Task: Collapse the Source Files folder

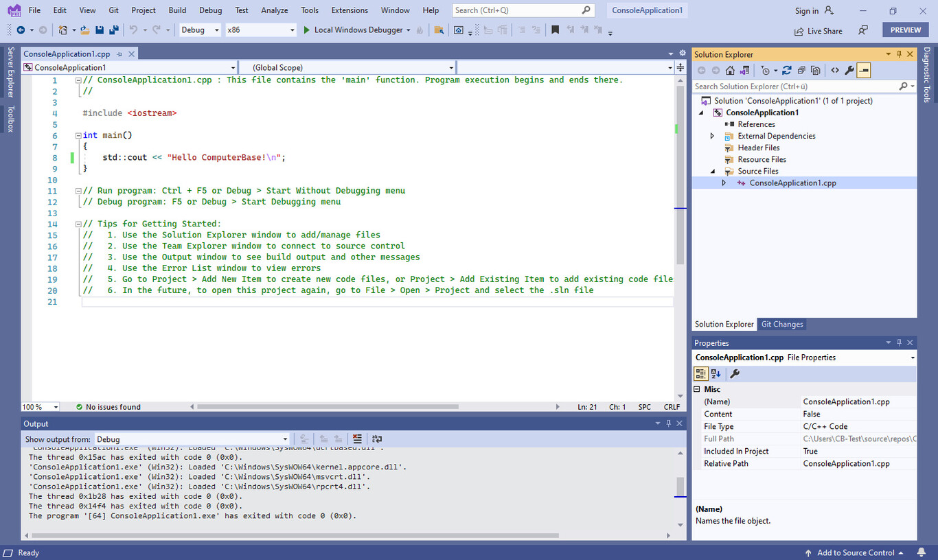Action: [712, 171]
